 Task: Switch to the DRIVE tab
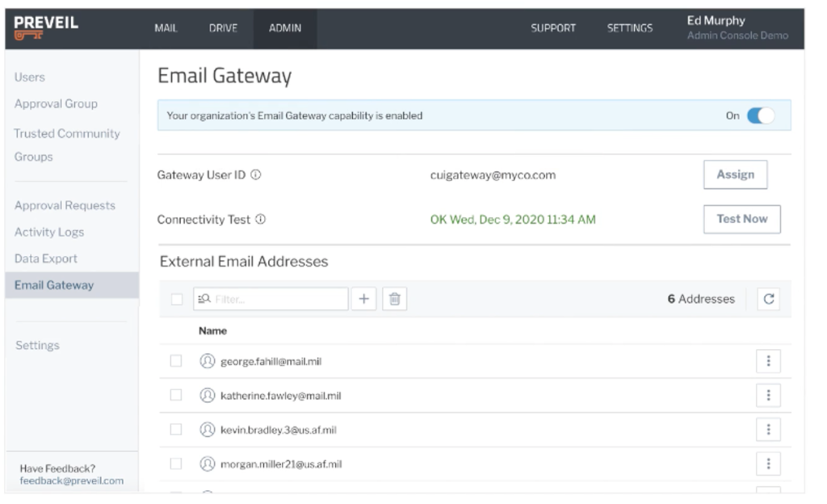[223, 27]
